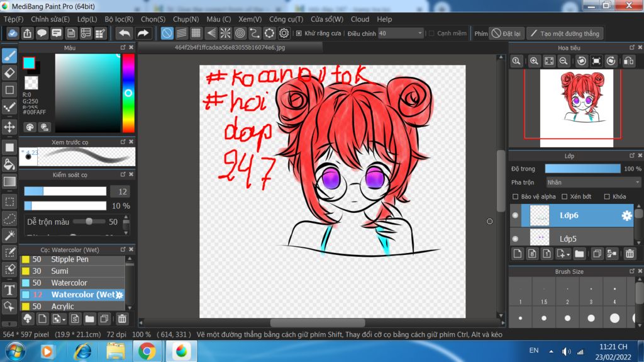Pop out Hoa tiêu panel
This screenshot has width=644, height=362.
[x=631, y=47]
